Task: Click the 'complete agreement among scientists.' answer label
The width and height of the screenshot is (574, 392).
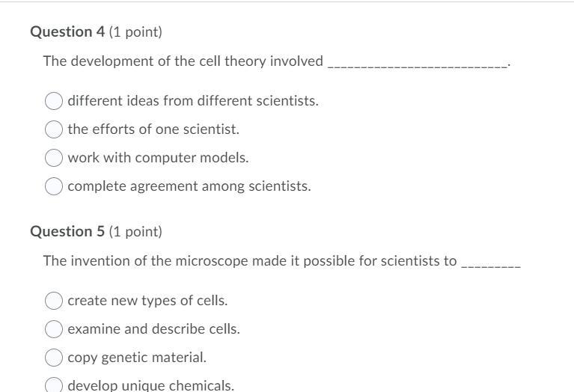Action: (x=189, y=186)
